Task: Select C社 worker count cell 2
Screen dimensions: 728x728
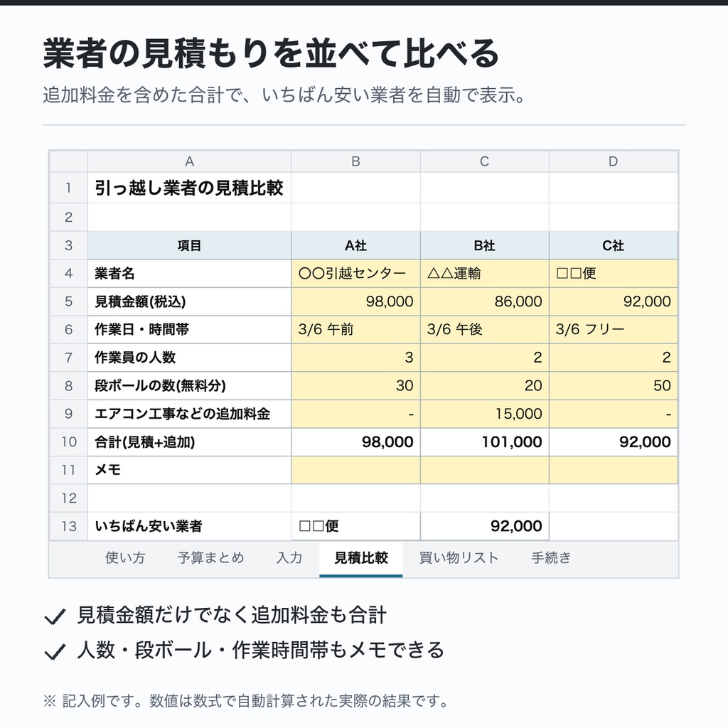Action: (x=614, y=358)
